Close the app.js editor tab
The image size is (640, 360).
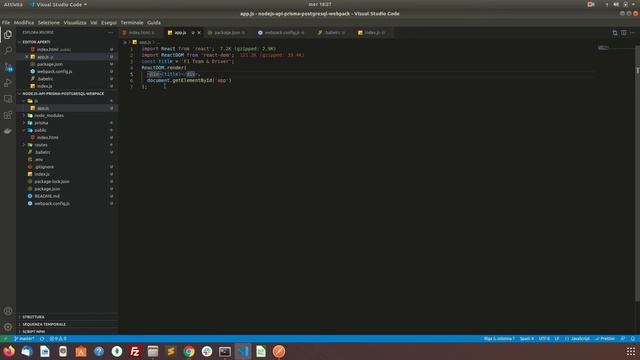click(199, 33)
